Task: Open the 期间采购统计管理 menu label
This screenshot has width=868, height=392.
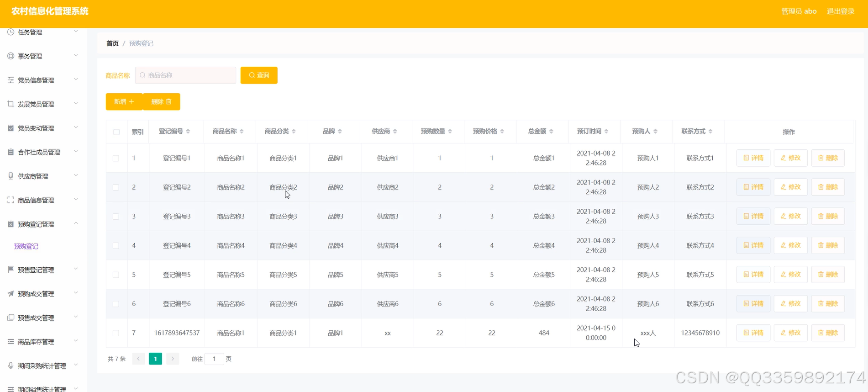Action: click(42, 366)
